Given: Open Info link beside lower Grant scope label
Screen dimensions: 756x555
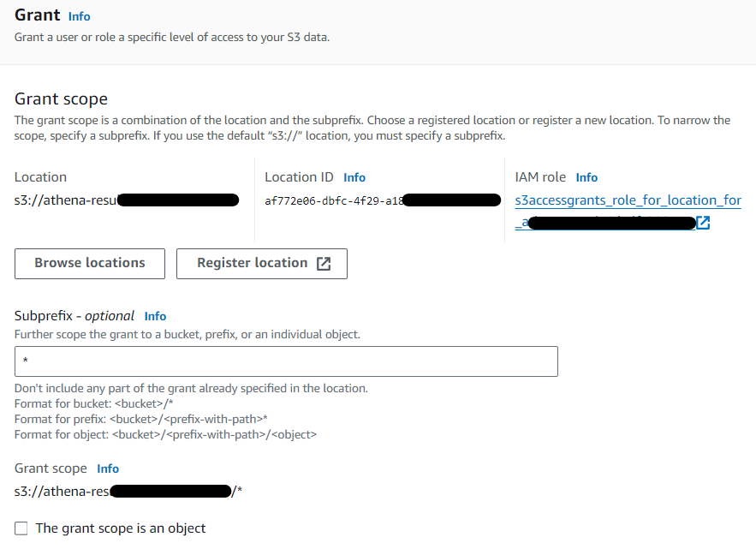Looking at the screenshot, I should [108, 468].
